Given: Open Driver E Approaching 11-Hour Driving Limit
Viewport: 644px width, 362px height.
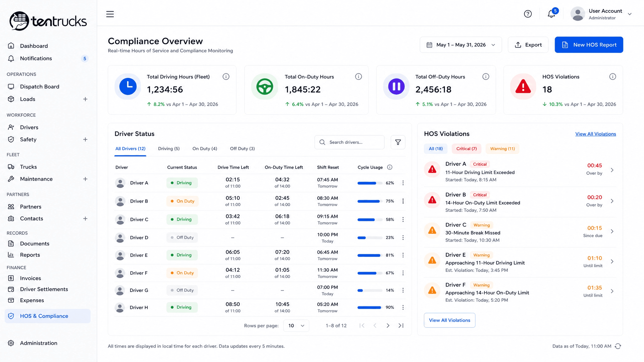Looking at the screenshot, I should pos(520,262).
